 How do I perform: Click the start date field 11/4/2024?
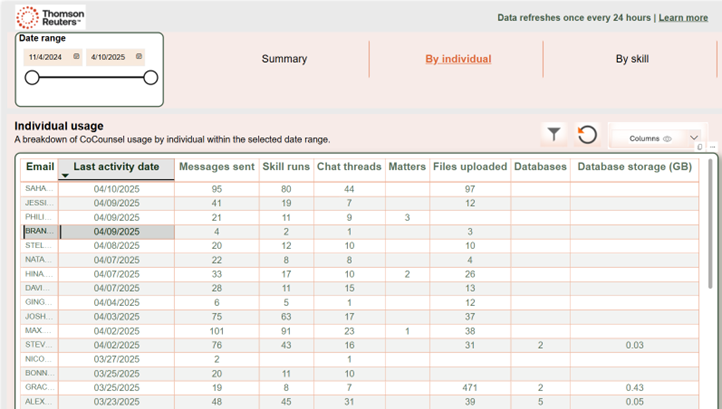tap(46, 57)
